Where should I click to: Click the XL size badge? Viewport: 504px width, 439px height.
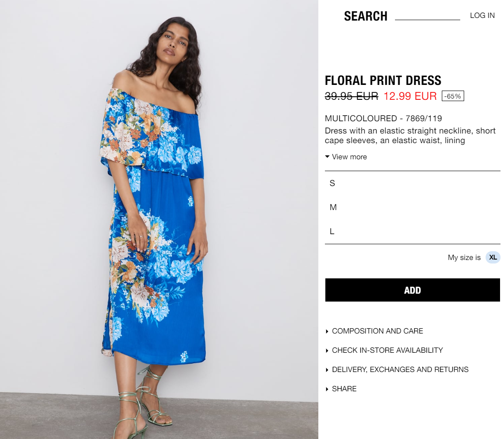click(493, 257)
